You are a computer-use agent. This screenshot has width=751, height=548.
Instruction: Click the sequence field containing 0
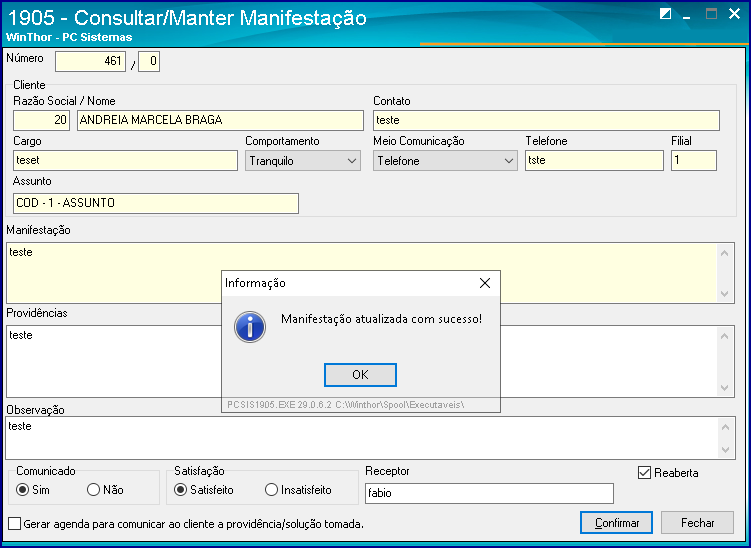pos(149,61)
